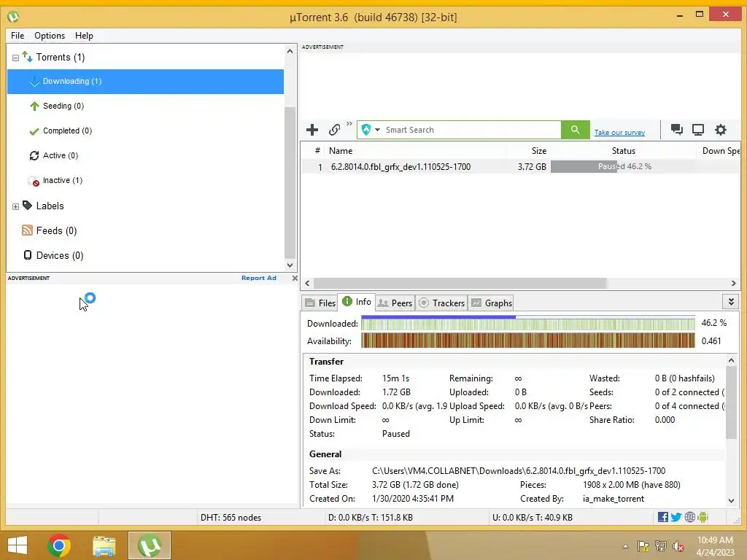Select Devices (0) in sidebar
Screen dimensions: 747x560
coord(145,255)
